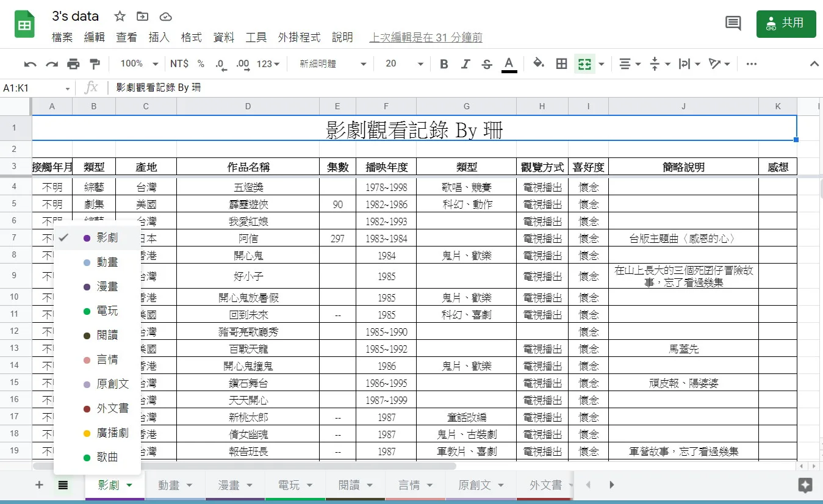
Task: Open the fill color bucket
Action: point(538,64)
